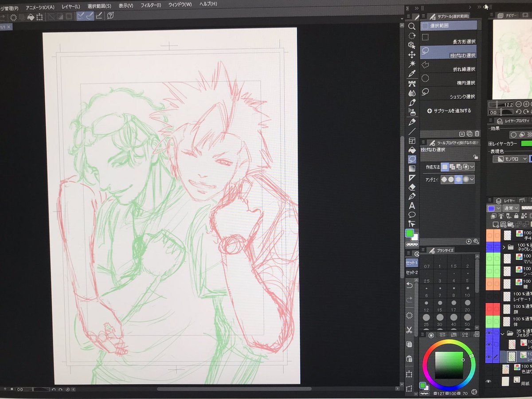Set anti-aliasing to Strong
Screen dimensions: 532x399
(x=465, y=179)
